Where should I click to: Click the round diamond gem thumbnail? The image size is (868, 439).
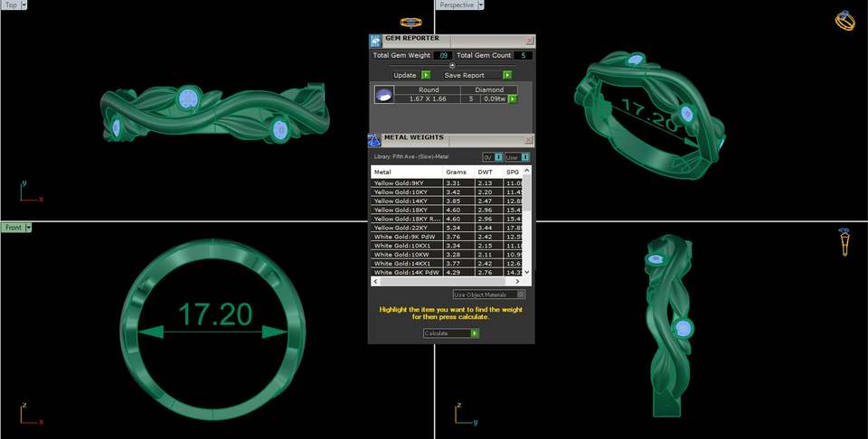pos(384,95)
